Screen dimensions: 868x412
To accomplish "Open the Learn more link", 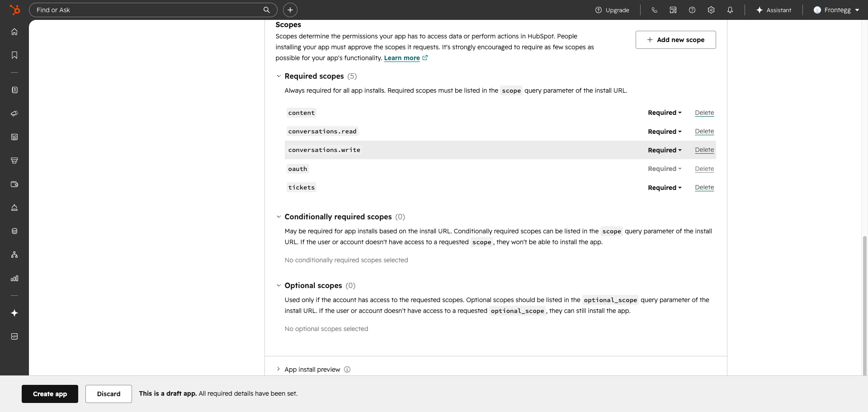I will tap(402, 58).
